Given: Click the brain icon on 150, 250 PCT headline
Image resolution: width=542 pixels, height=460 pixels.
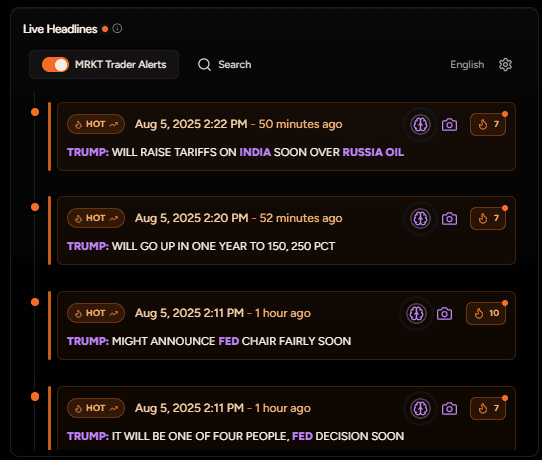Looking at the screenshot, I should point(420,218).
